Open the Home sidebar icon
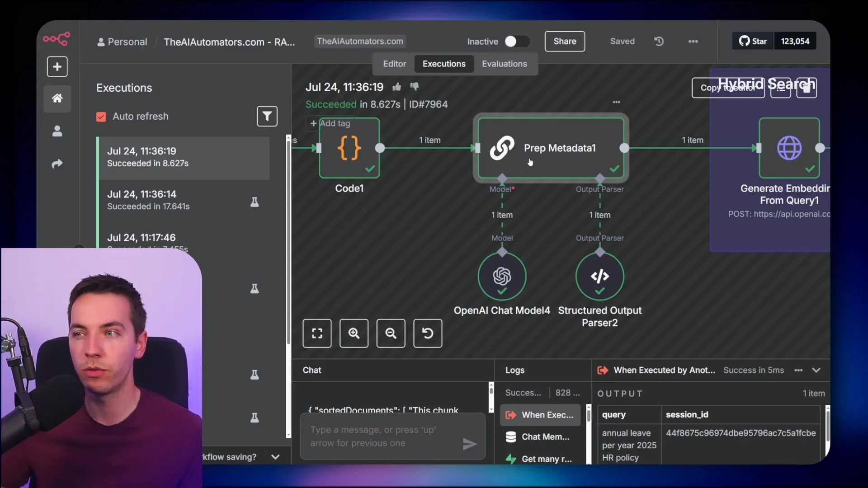The image size is (868, 488). [x=57, y=98]
